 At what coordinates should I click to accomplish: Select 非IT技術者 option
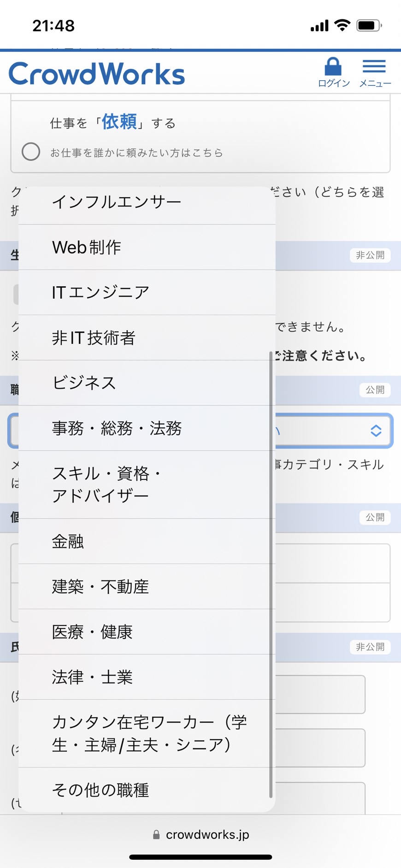click(147, 338)
